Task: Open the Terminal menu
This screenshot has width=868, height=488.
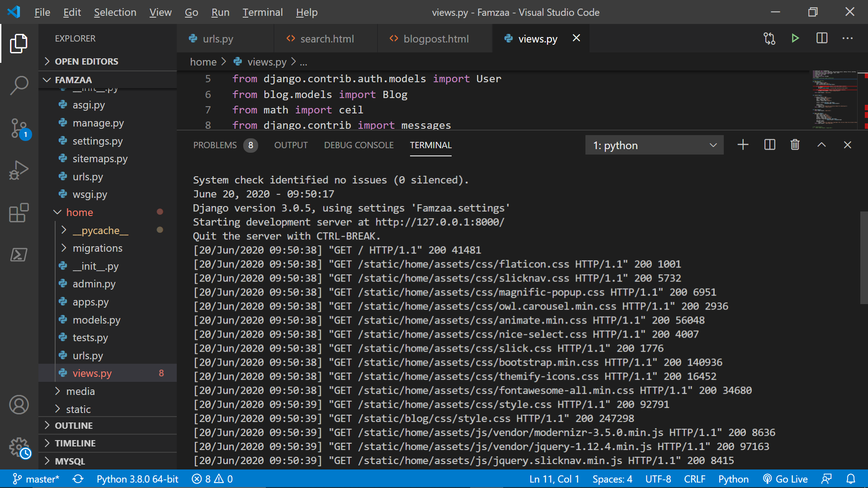Action: [262, 12]
